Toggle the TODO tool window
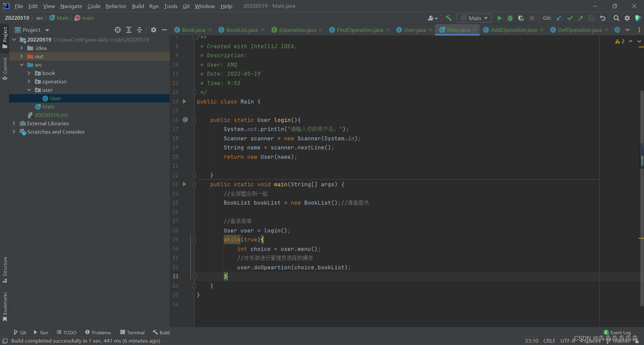Screen dimensions: 644x345 coord(66,332)
